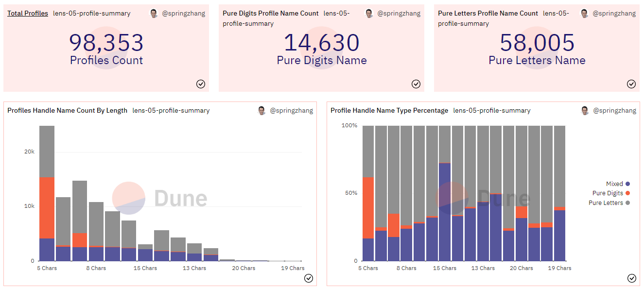Open the Pure Letters Profile Name Count title
Screen dimensions: 644x288
[488, 14]
